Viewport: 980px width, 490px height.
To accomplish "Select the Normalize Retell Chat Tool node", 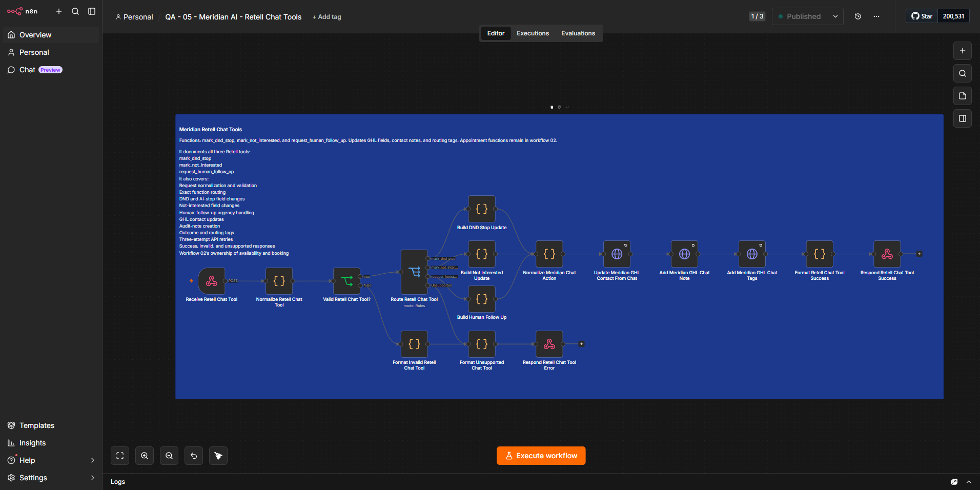I will [279, 281].
